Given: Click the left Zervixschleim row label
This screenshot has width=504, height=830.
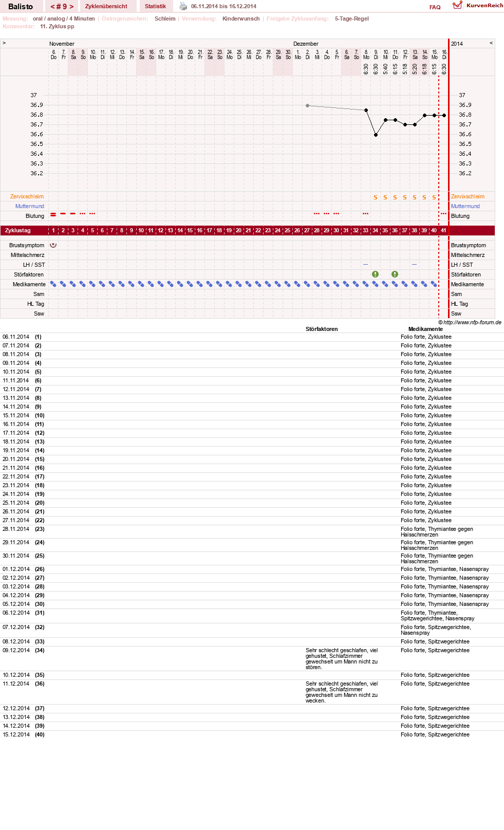Looking at the screenshot, I should [x=27, y=196].
